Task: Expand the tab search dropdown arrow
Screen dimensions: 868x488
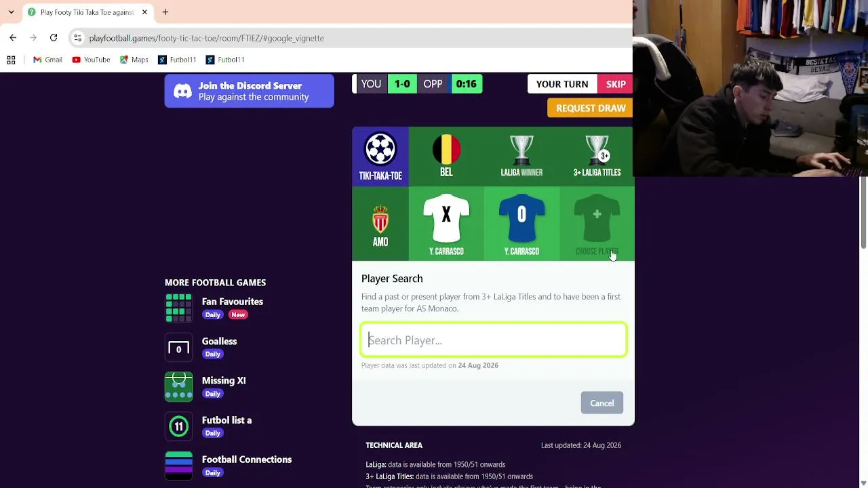Action: [x=11, y=12]
